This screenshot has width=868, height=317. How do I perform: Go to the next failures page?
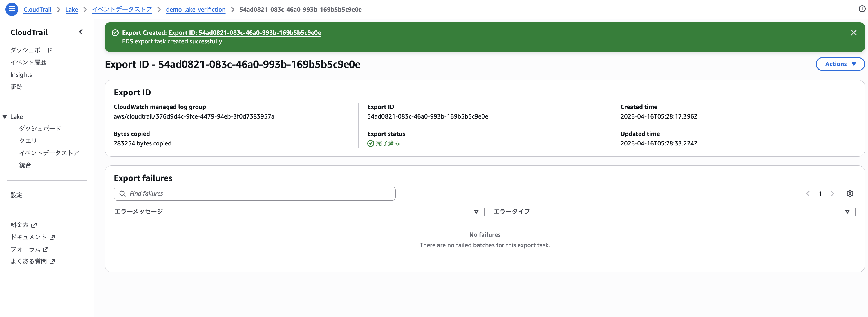point(832,194)
